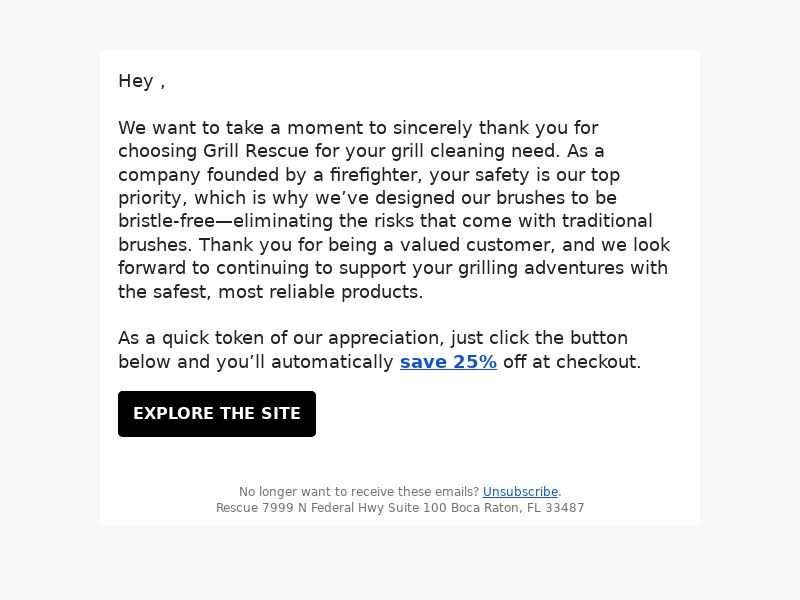Click the word "firefighter" in the paragraph
Image resolution: width=800 pixels, height=600 pixels.
coord(373,174)
